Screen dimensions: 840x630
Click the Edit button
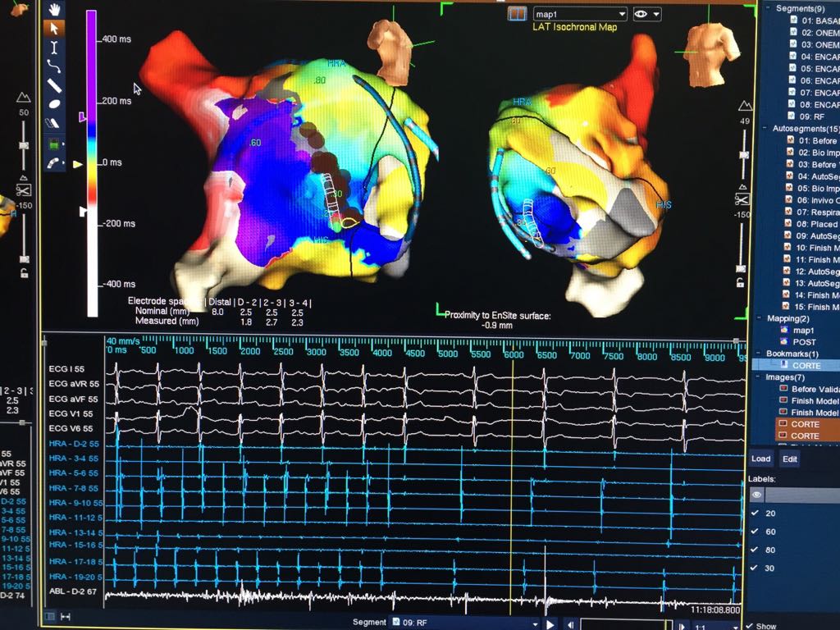pyautogui.click(x=789, y=459)
